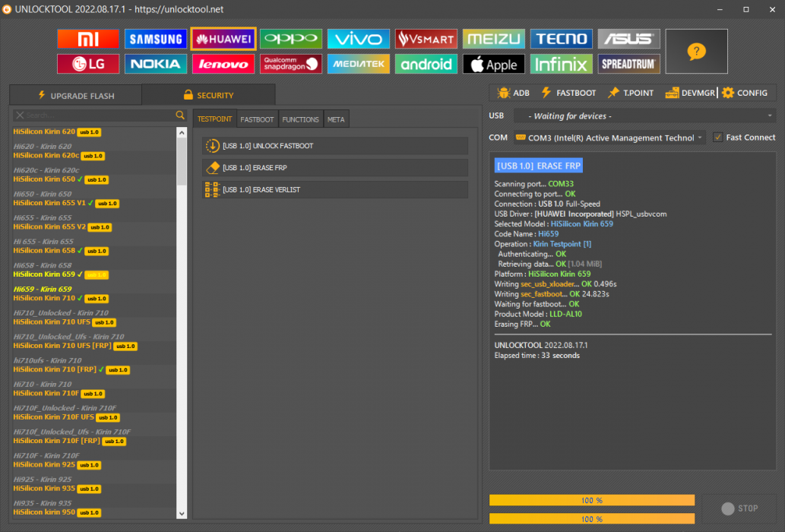
Task: Select the Android tile
Action: tap(426, 64)
